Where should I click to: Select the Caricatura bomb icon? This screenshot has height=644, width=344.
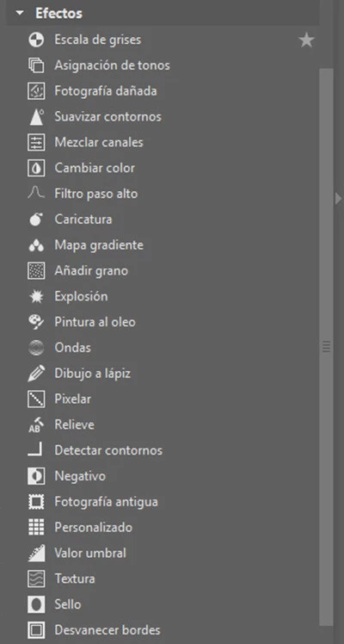pyautogui.click(x=36, y=220)
